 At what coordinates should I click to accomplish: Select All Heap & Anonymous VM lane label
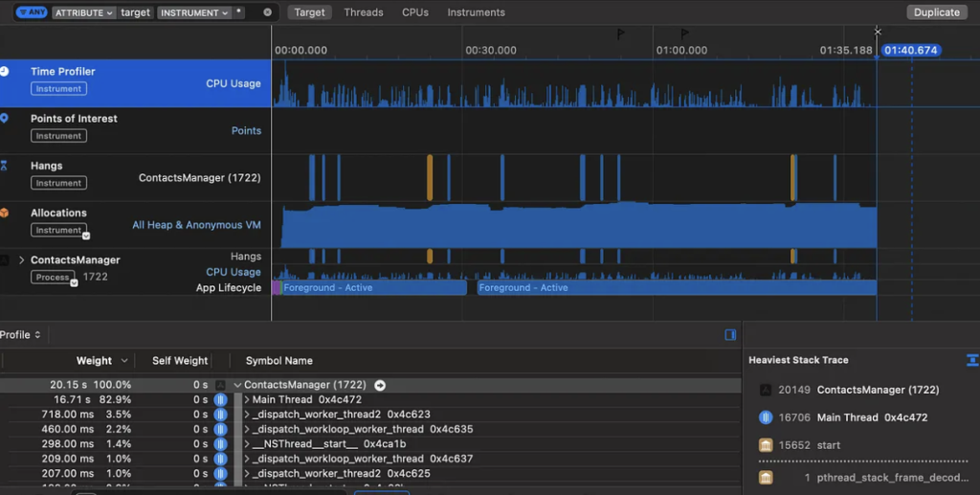[x=196, y=225]
